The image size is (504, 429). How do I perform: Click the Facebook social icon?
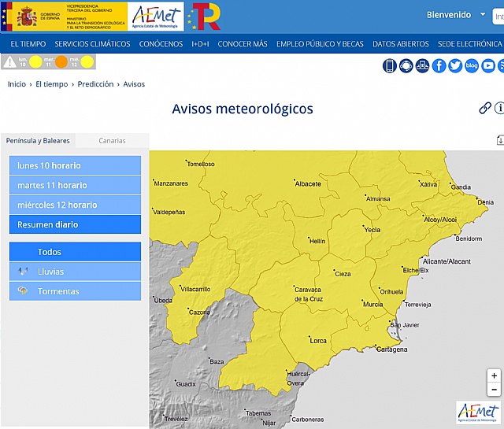point(439,65)
